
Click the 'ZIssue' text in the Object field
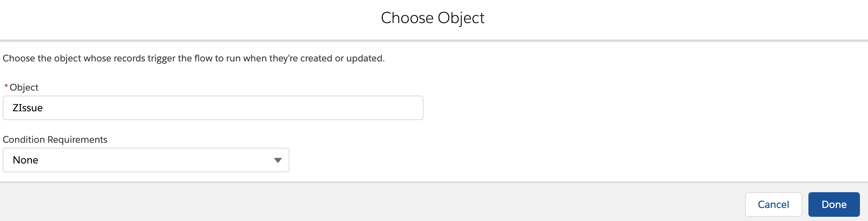click(28, 108)
